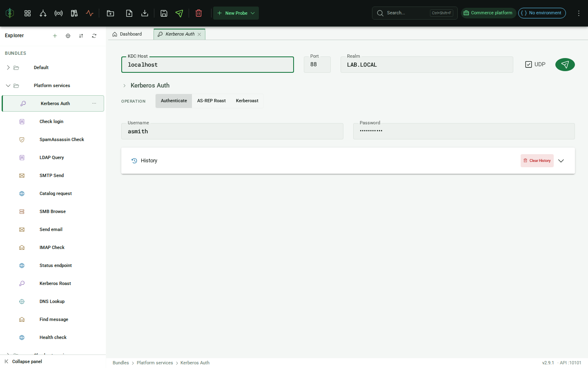Open the grid dashboard icon in the top toolbar
The image size is (588, 368).
(27, 13)
